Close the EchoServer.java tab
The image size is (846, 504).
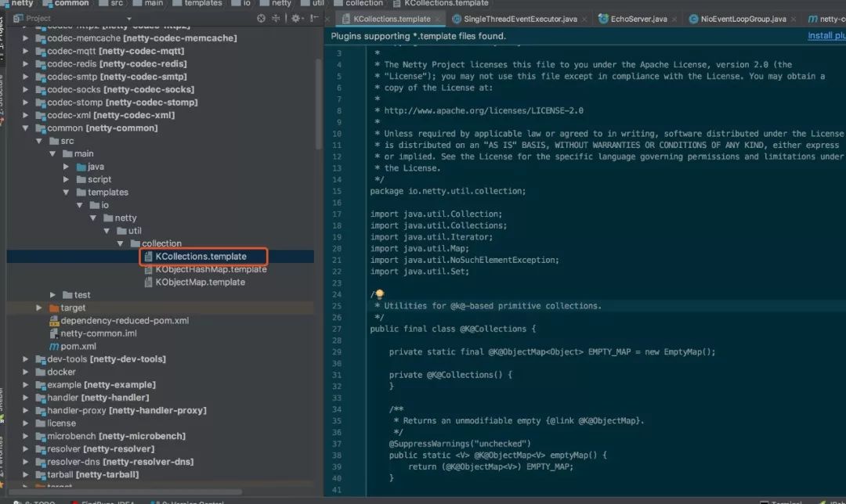pyautogui.click(x=674, y=20)
